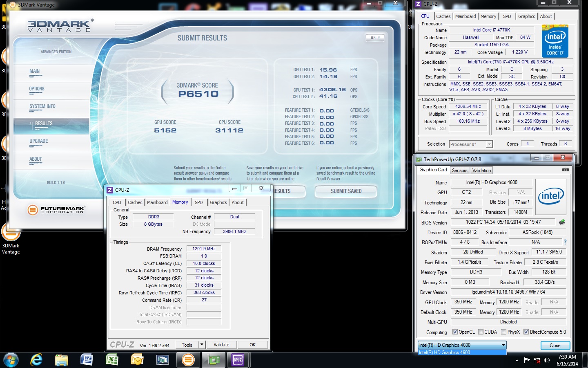Click OK in the CPU-Z memory window
The image size is (588, 368).
(252, 345)
